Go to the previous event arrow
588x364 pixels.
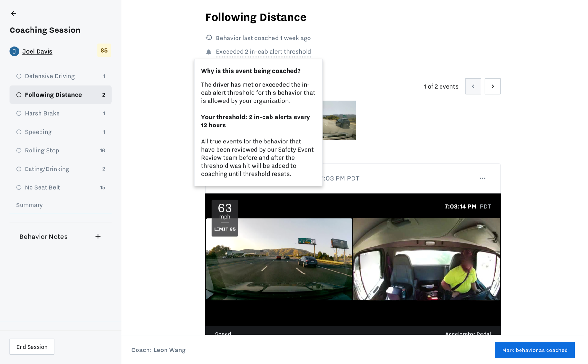tap(473, 86)
